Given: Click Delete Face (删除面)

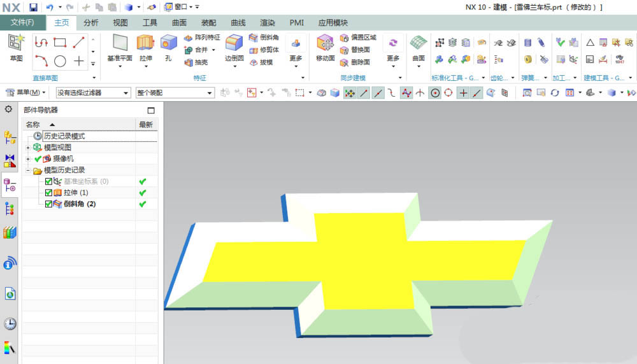Looking at the screenshot, I should tap(355, 62).
